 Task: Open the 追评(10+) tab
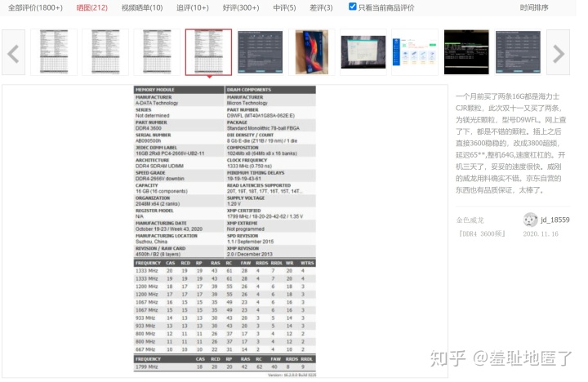click(193, 7)
